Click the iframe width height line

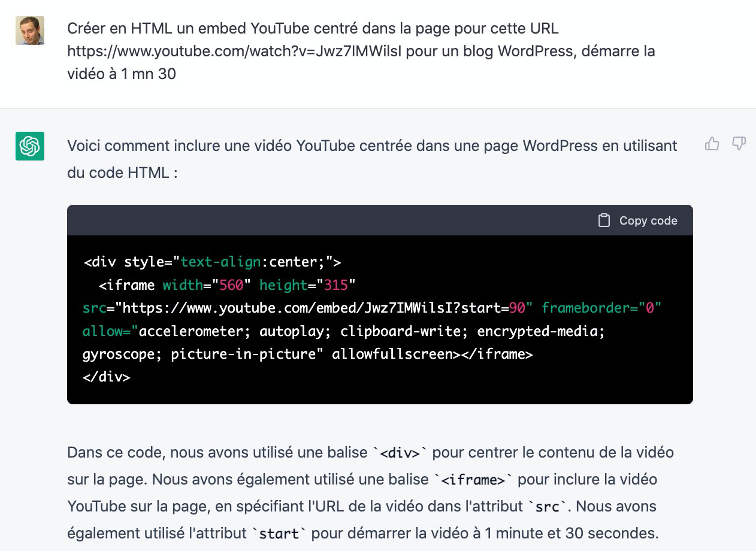[227, 285]
